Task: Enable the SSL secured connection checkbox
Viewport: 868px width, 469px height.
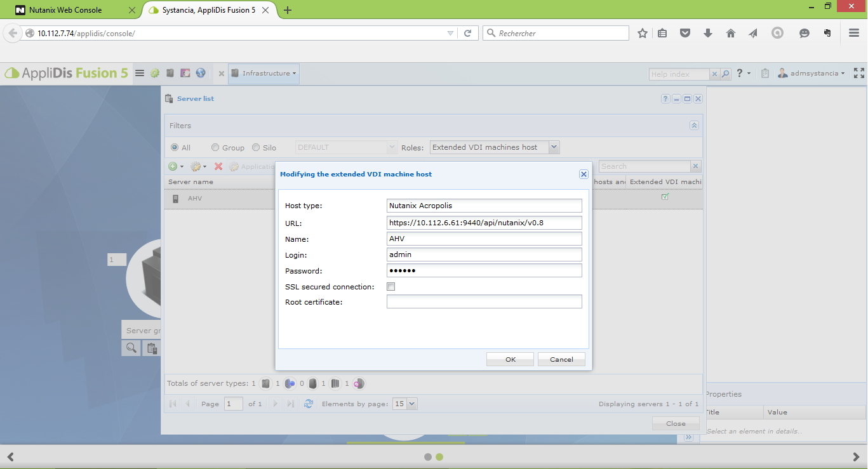Action: click(391, 287)
